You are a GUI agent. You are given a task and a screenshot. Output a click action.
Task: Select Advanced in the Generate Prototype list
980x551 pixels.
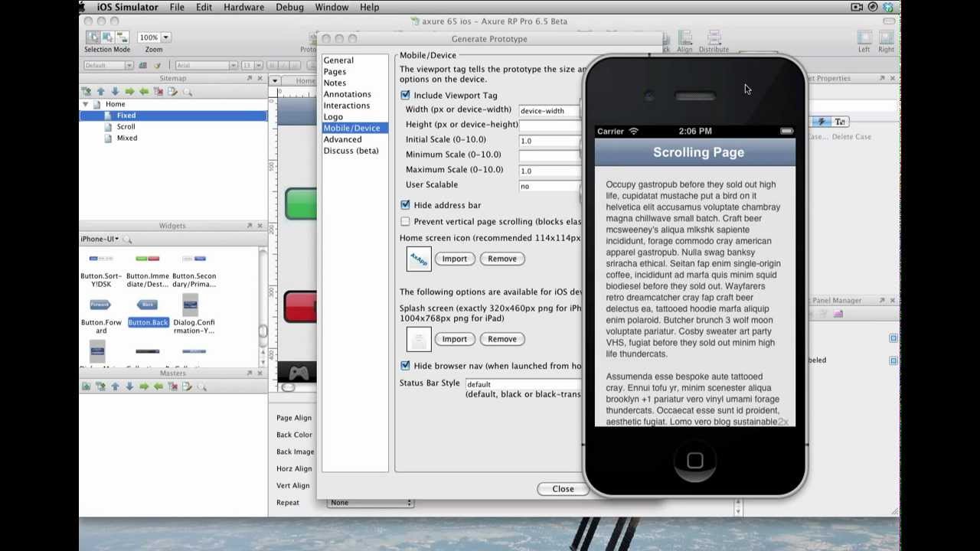pyautogui.click(x=342, y=139)
